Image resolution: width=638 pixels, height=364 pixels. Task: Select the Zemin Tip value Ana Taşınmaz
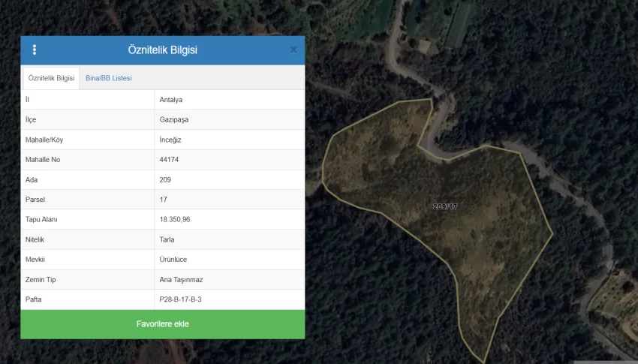pyautogui.click(x=181, y=280)
